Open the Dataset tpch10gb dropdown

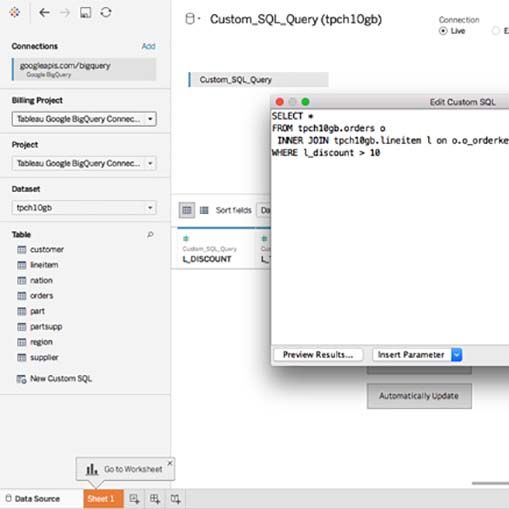click(x=84, y=208)
